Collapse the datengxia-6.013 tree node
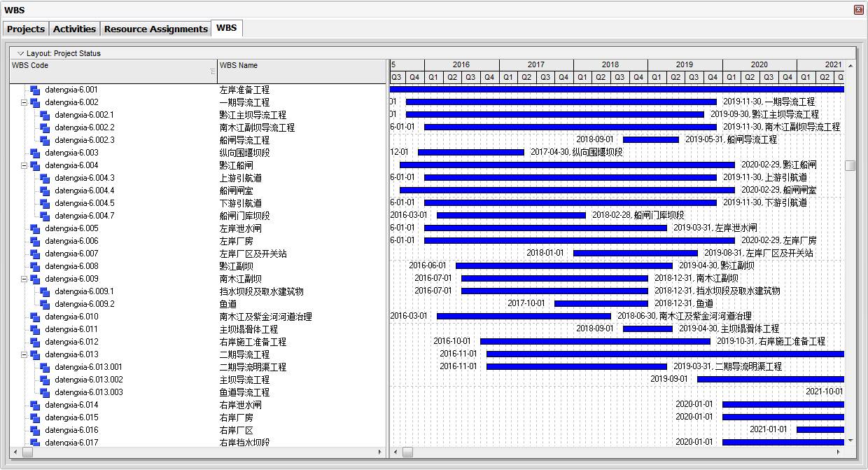This screenshot has height=470, width=868. pyautogui.click(x=24, y=354)
